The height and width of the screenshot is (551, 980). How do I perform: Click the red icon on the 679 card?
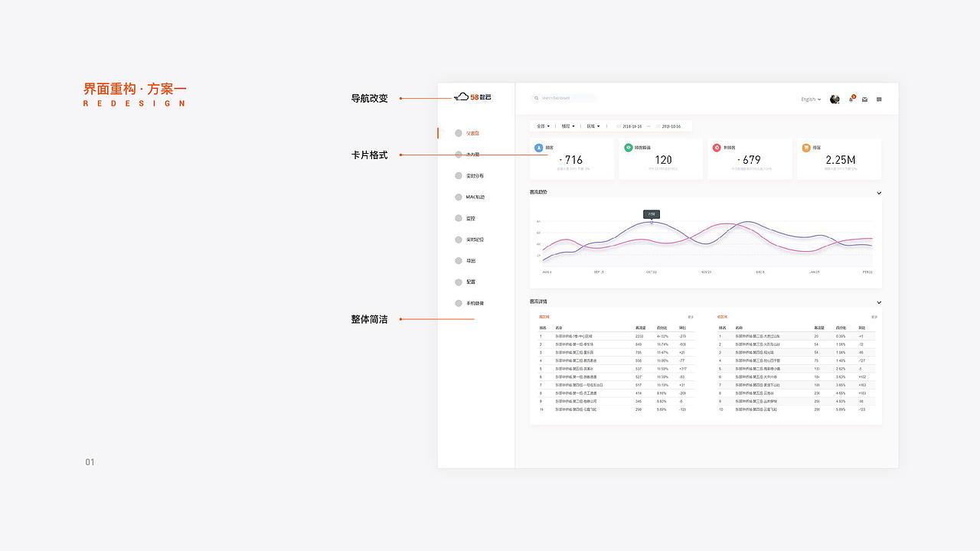tap(717, 148)
